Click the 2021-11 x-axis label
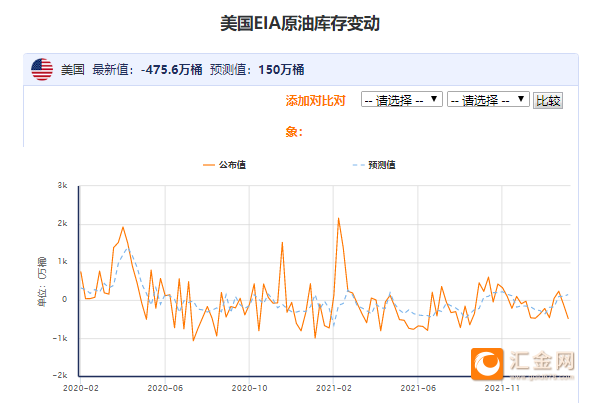Viewport: 591px width, 403px height. (502, 388)
